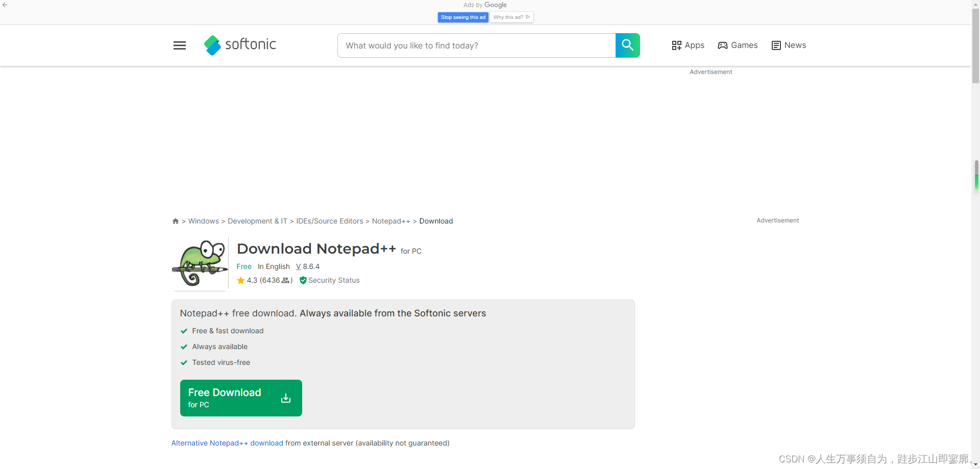Image resolution: width=980 pixels, height=469 pixels.
Task: Go to Windows breadcrumb link
Action: pos(204,221)
